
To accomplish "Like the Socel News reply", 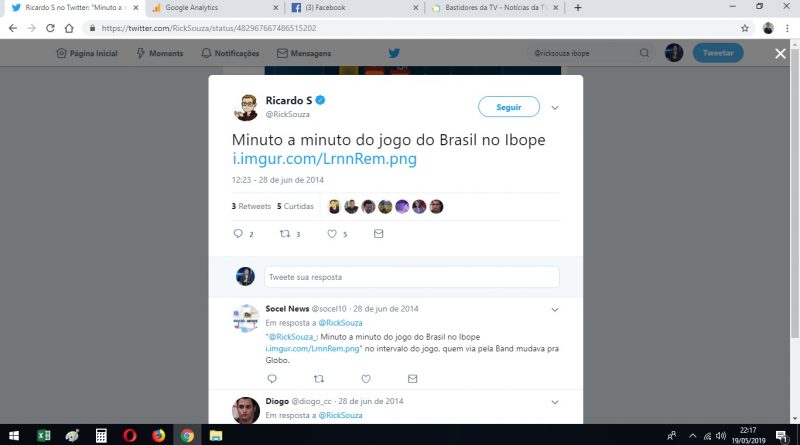I will 366,379.
